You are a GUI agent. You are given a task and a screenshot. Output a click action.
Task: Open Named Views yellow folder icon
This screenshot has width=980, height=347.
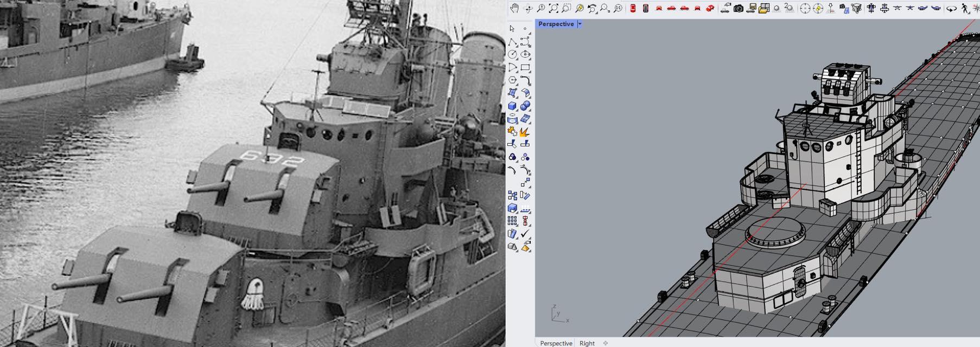[x=764, y=8]
